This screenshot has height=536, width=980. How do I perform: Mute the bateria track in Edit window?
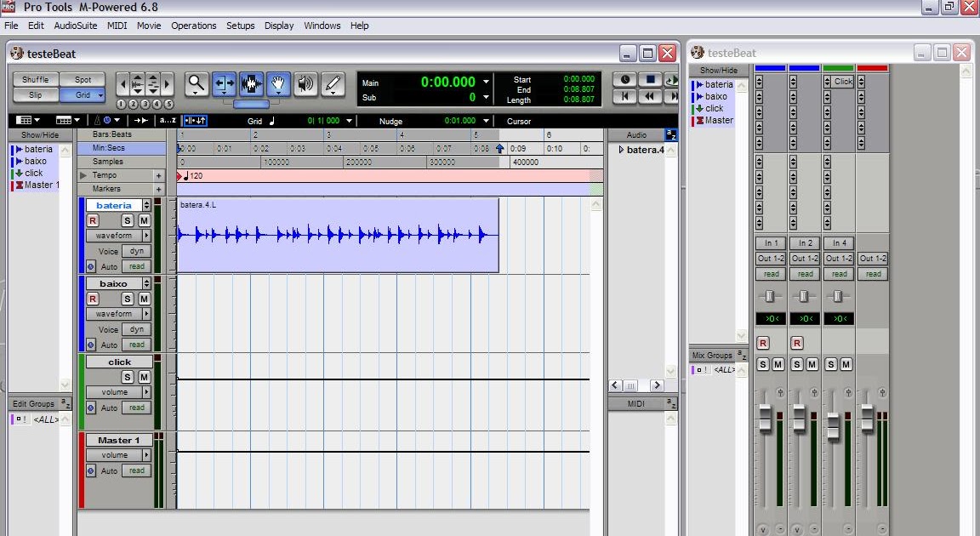coord(144,220)
